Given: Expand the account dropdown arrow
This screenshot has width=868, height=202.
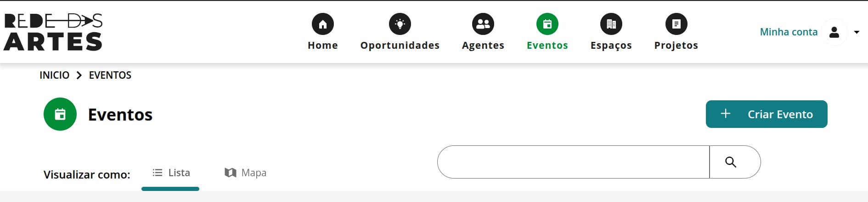Looking at the screenshot, I should [857, 32].
